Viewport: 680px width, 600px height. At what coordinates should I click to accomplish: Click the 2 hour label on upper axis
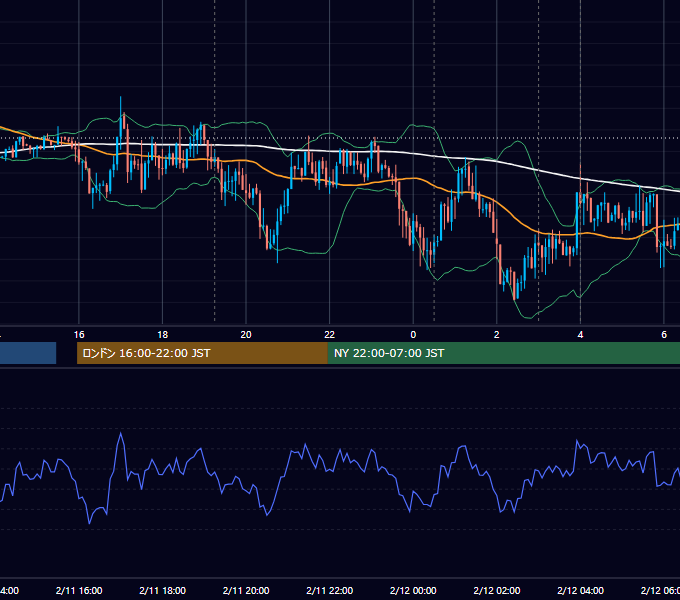pos(497,335)
